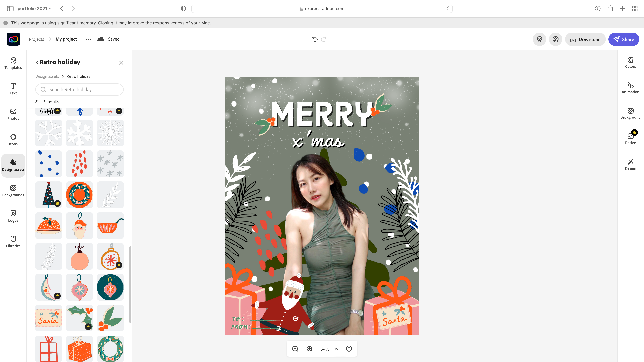Viewport: 644px width, 362px height.
Task: Click the undo arrow
Action: (x=315, y=39)
